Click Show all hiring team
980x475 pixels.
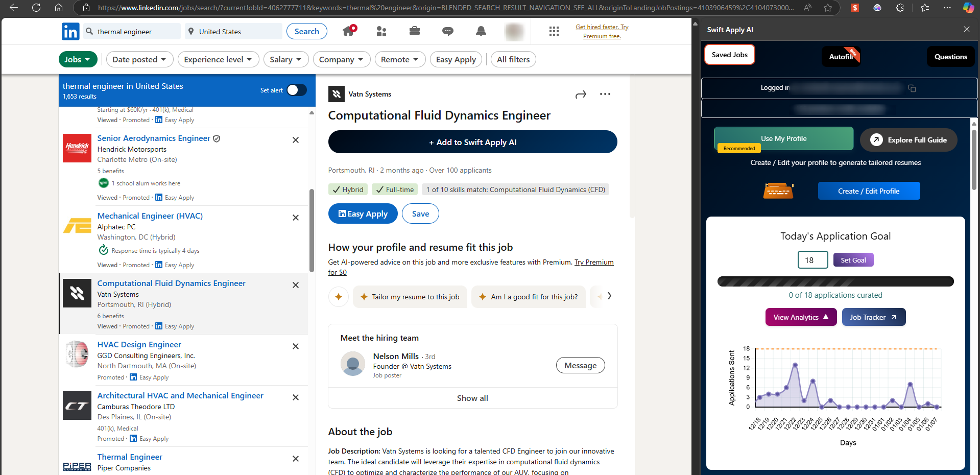click(x=472, y=398)
